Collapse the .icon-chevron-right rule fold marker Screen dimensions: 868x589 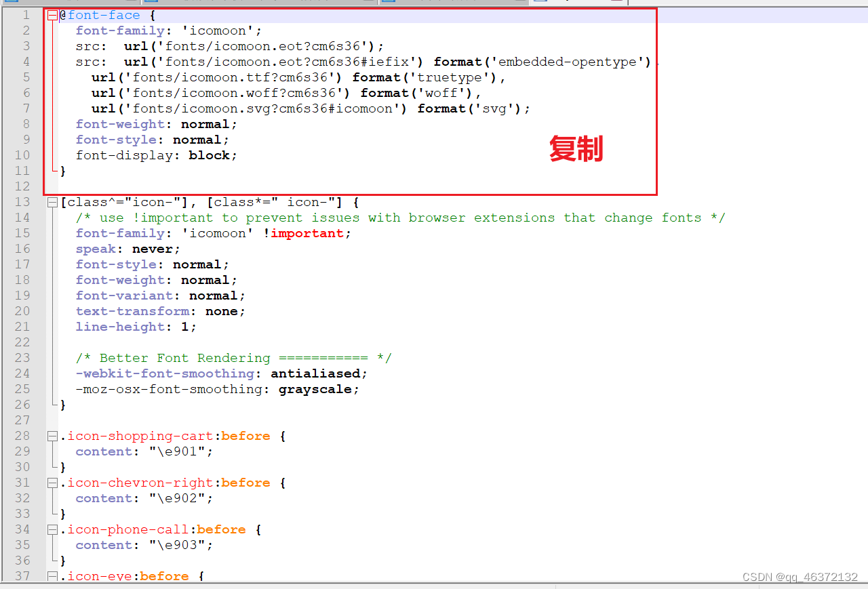[53, 483]
